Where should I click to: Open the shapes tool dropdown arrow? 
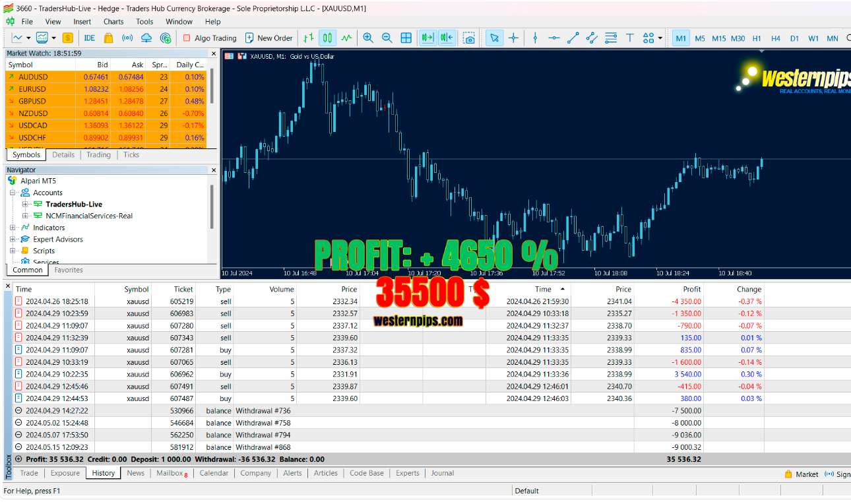click(x=660, y=38)
